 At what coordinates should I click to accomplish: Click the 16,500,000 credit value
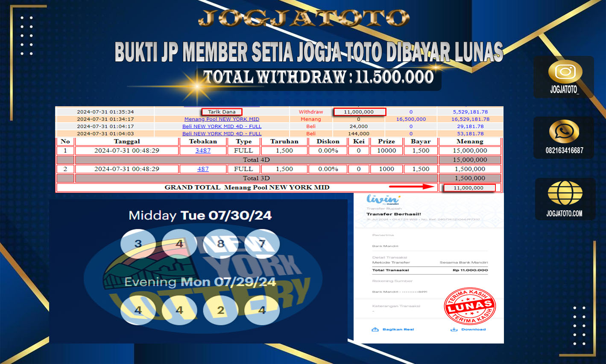pos(411,119)
